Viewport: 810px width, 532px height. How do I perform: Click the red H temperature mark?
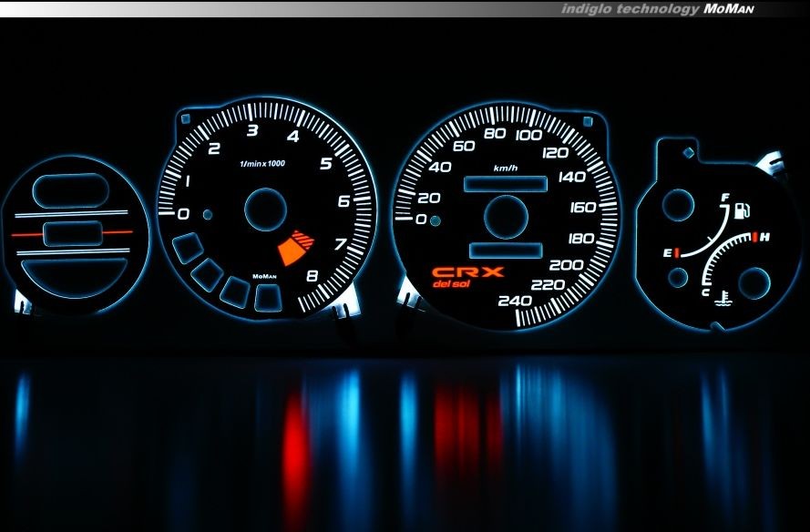(760, 238)
